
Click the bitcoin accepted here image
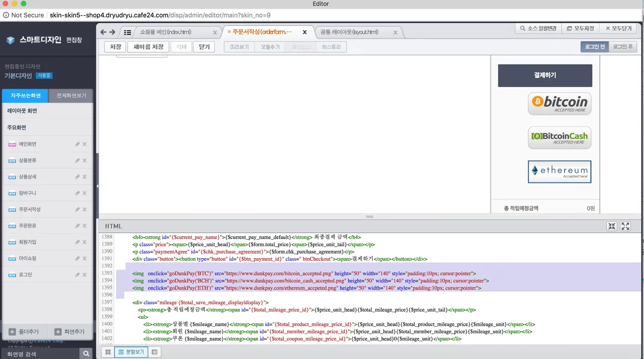tap(559, 104)
